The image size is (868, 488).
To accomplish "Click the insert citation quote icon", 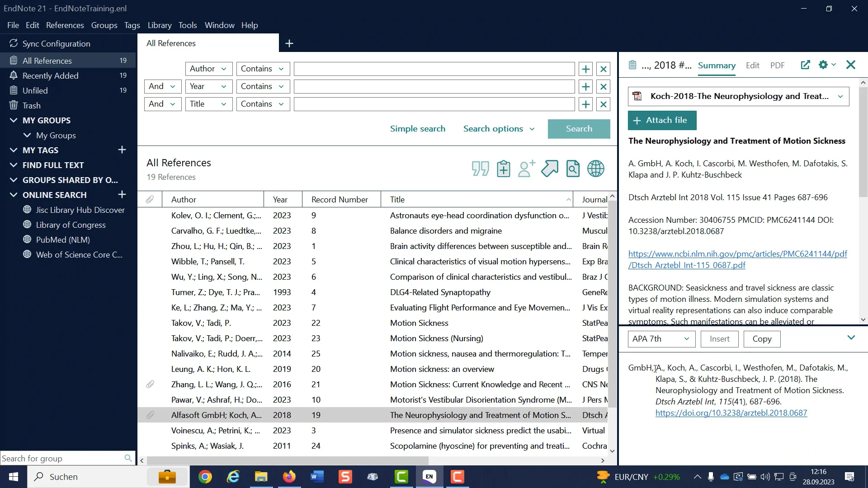I will [x=480, y=169].
